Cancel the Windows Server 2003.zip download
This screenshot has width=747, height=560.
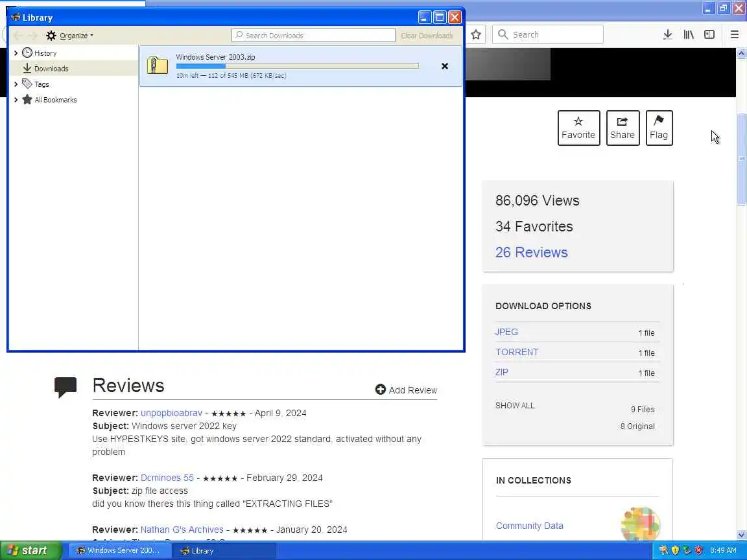coord(444,66)
